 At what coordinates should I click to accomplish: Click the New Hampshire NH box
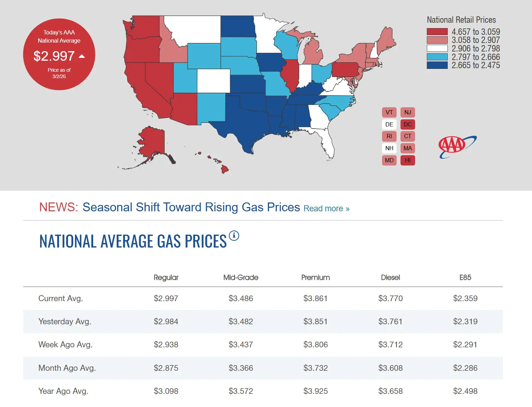coord(389,148)
